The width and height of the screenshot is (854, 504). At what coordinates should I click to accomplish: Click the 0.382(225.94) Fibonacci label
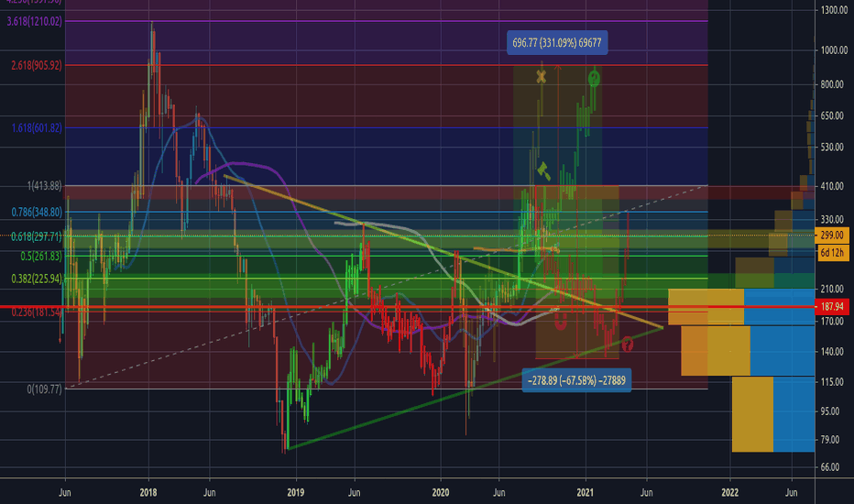37,279
